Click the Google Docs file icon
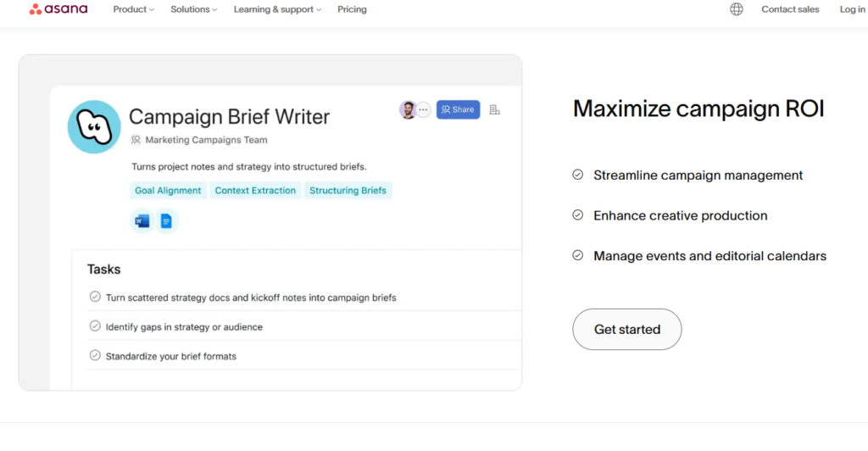868x451 pixels. click(166, 220)
